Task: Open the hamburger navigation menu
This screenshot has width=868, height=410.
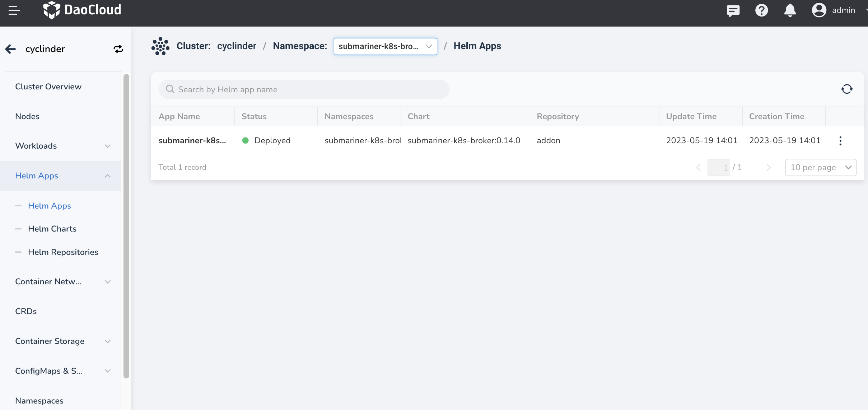Action: [x=14, y=10]
